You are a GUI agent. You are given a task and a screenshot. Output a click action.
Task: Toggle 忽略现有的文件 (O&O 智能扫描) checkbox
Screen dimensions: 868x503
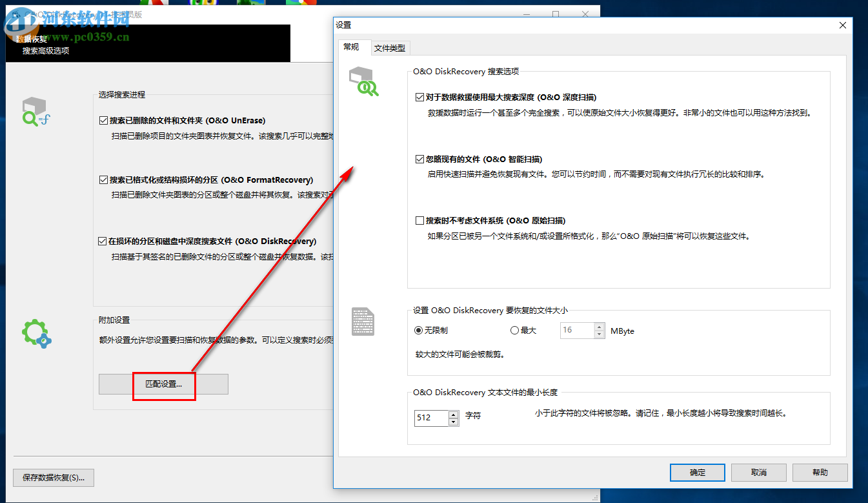[x=420, y=159]
